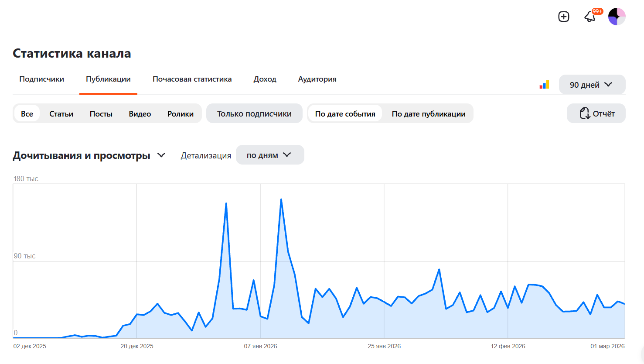Click the colored bar chart icon

click(x=544, y=85)
